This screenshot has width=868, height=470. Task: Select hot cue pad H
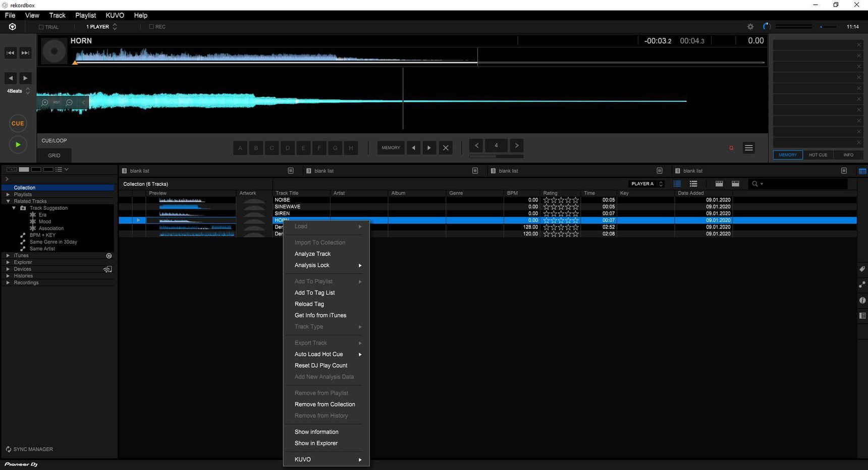click(x=351, y=148)
